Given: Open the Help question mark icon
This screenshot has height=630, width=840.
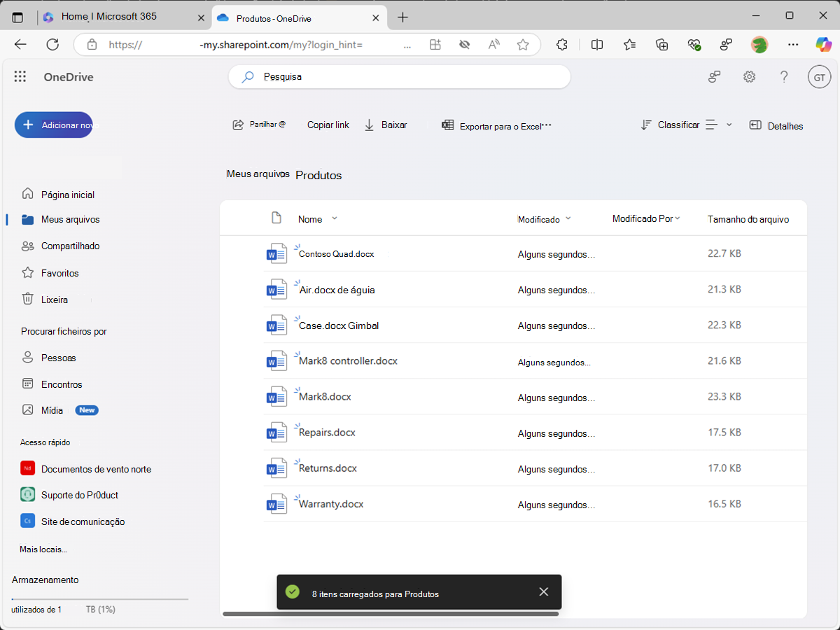Looking at the screenshot, I should 784,77.
